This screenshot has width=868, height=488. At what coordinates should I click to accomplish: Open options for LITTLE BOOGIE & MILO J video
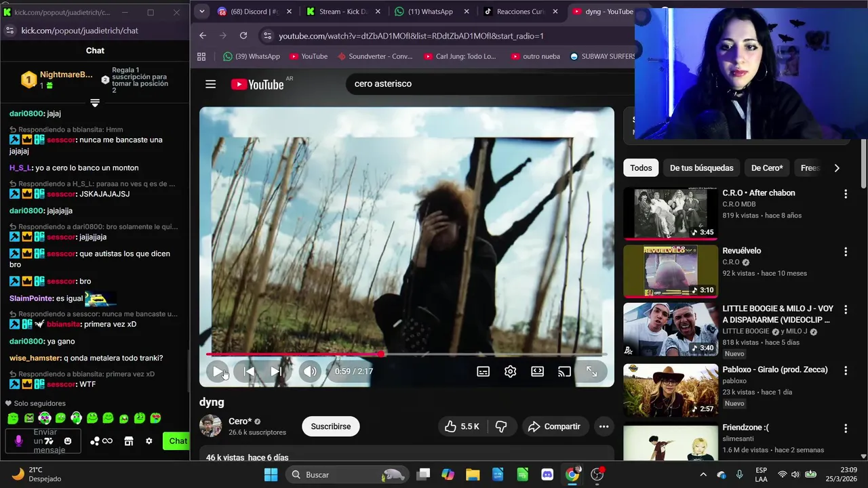coord(846,310)
